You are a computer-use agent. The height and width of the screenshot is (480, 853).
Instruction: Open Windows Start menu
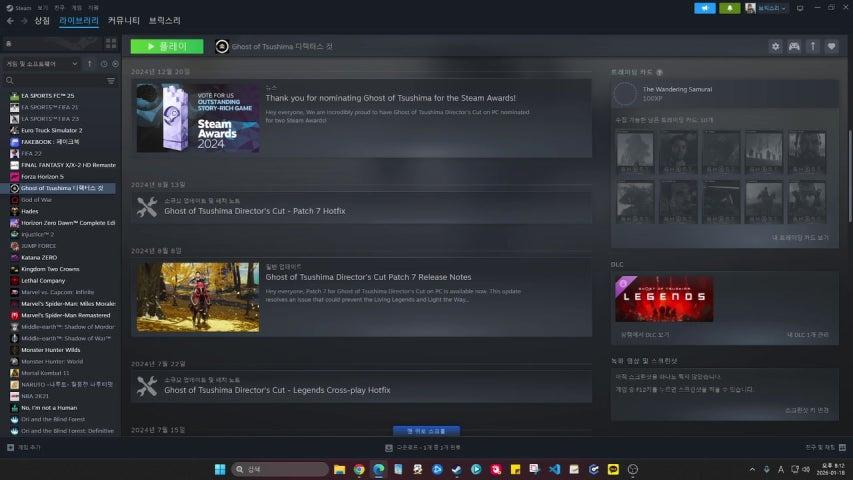click(x=220, y=469)
